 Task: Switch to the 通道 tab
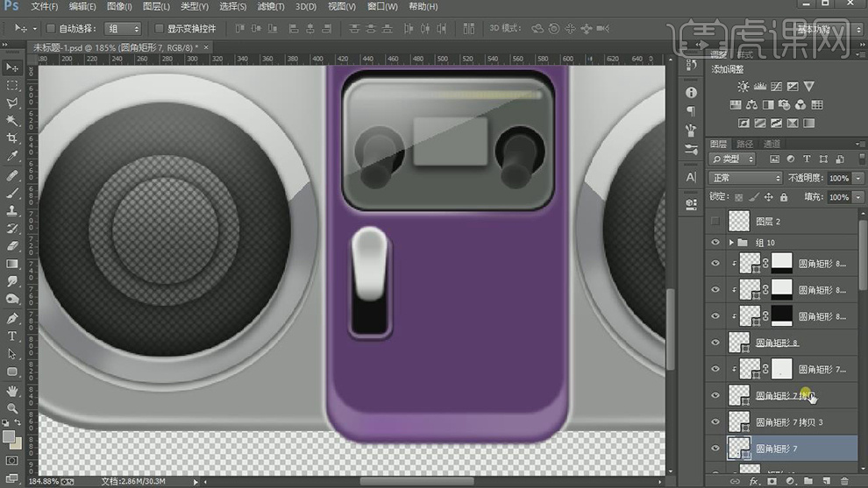772,144
